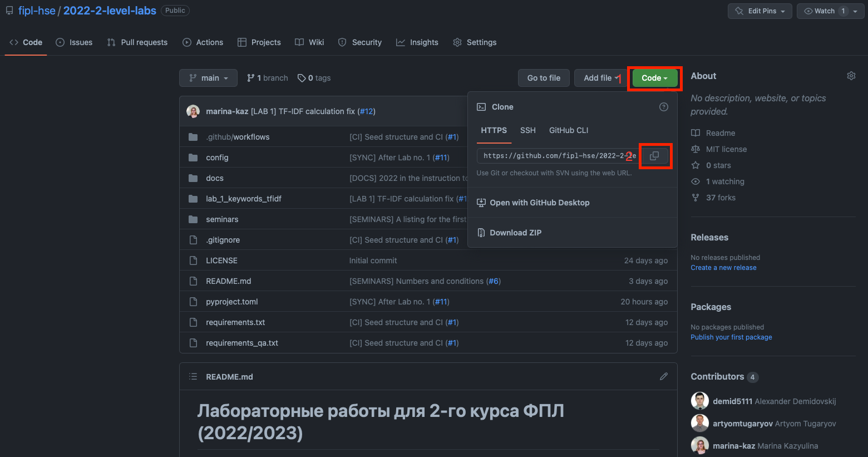Click the tags icon next to 0 tags
This screenshot has height=457, width=868.
tap(302, 78)
